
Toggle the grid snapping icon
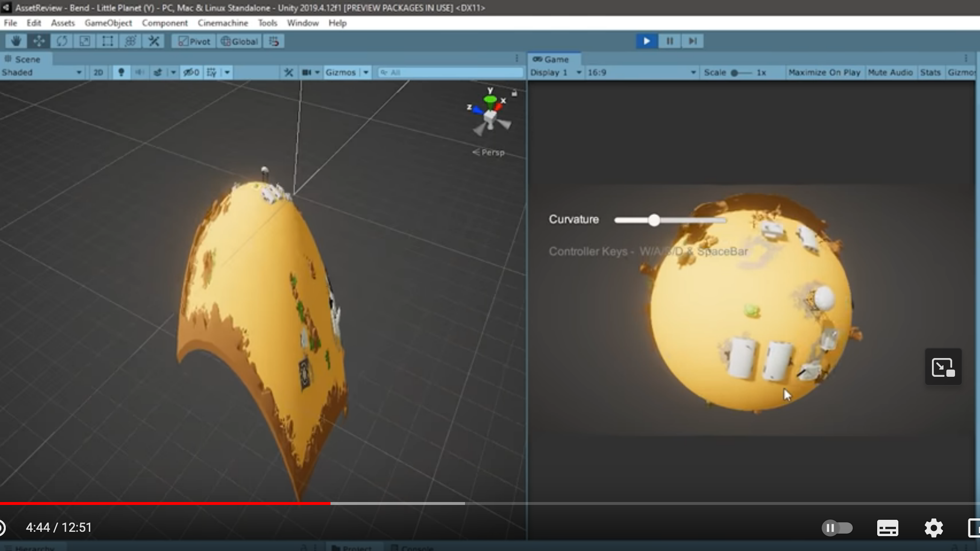click(x=274, y=41)
